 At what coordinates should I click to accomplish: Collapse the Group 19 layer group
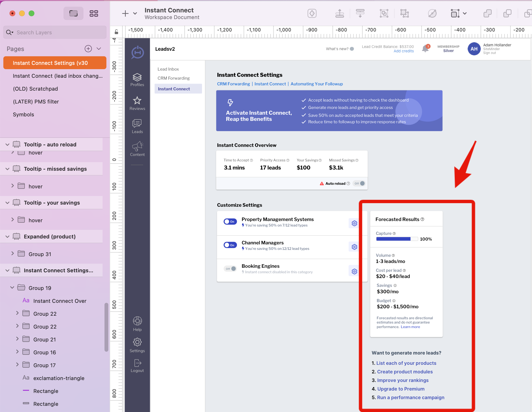[12, 288]
